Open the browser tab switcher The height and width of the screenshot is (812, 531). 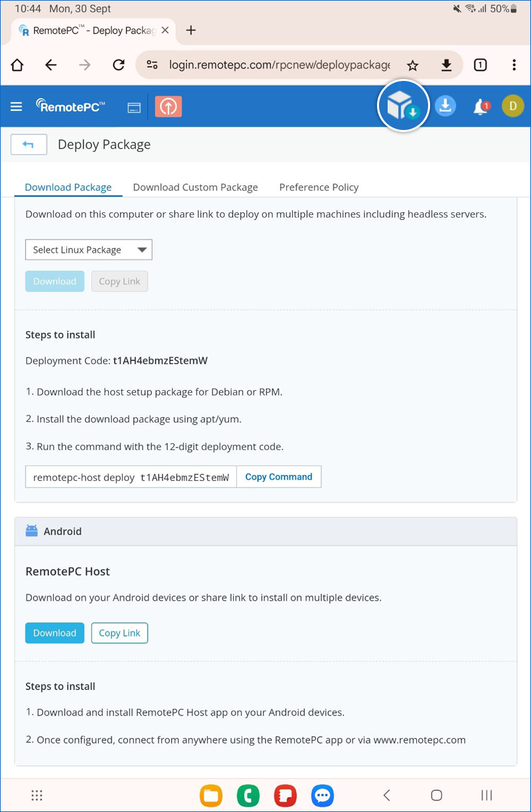click(480, 65)
